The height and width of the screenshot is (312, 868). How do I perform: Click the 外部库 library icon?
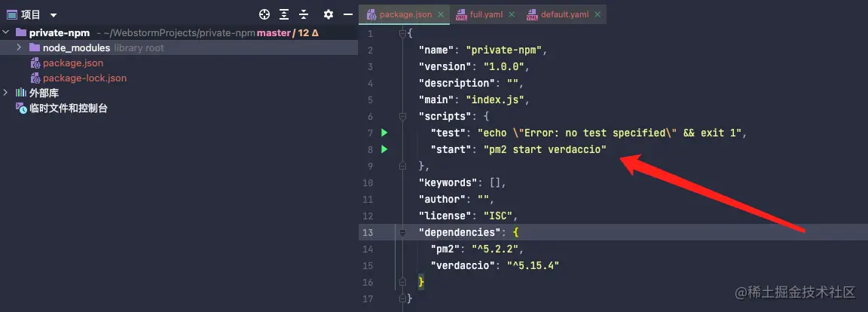(21, 93)
